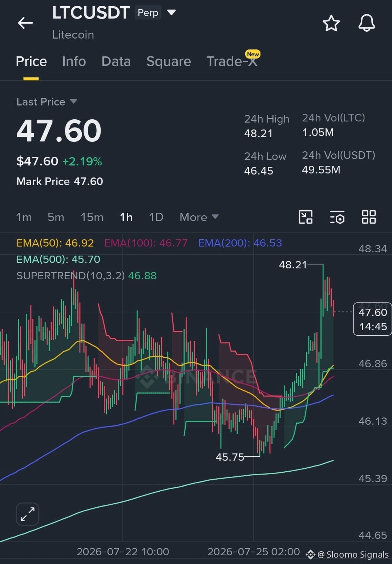Tap the current price tag 47.60 14:45
Image resolution: width=392 pixels, height=564 pixels.
coord(372,319)
